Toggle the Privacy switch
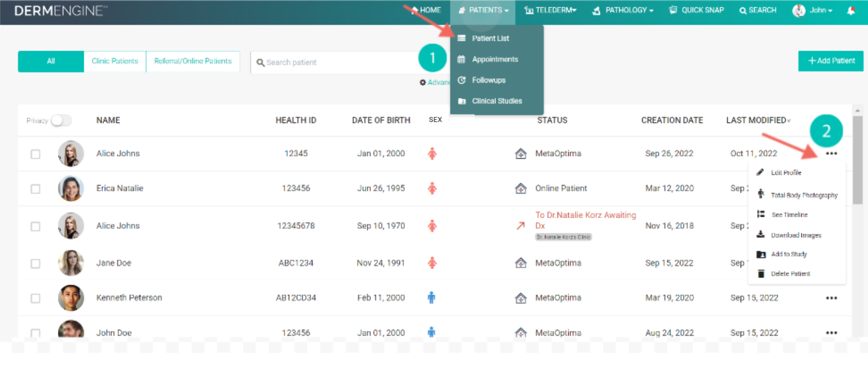This screenshot has height=370, width=868. [61, 121]
